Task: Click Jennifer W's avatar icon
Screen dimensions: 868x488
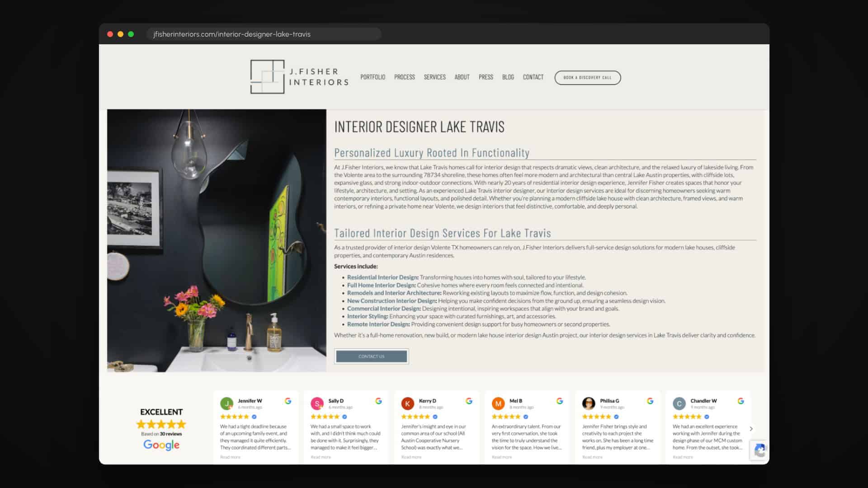Action: 226,403
